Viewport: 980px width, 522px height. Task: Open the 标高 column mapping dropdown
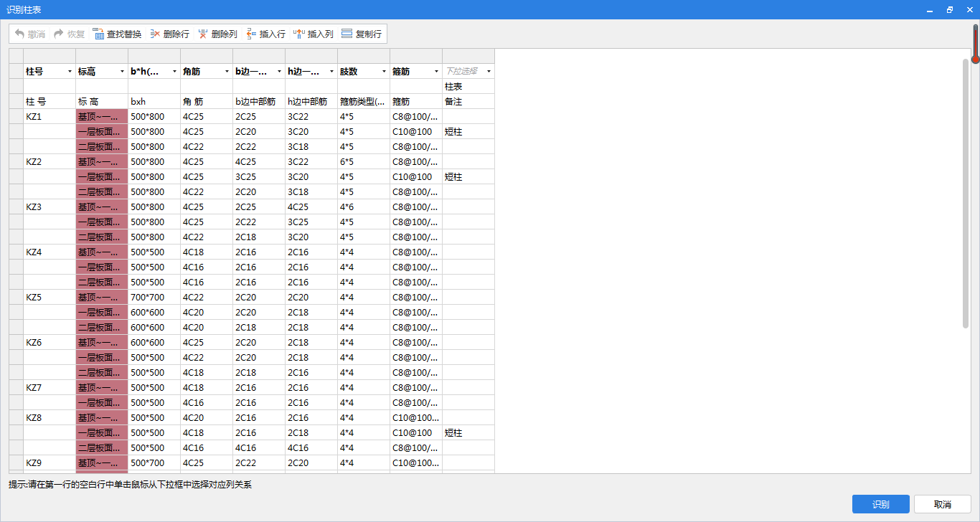click(122, 72)
